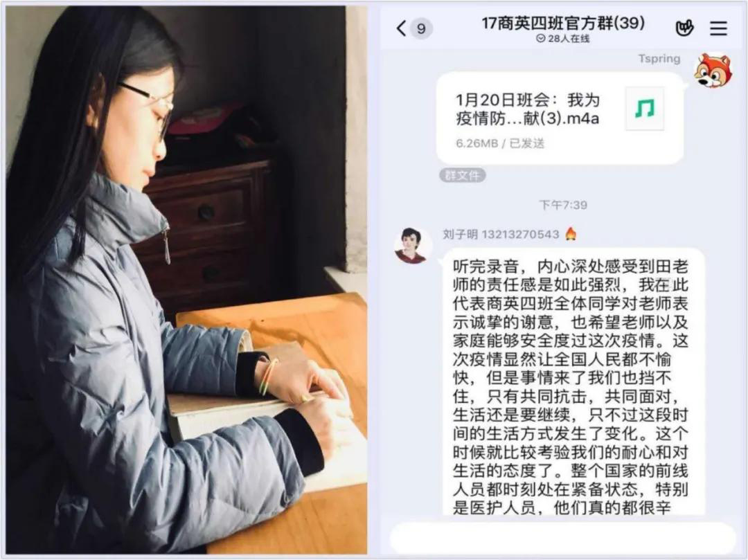Image resolution: width=748 pixels, height=560 pixels.
Task: Tap the 下午7:39 timestamp
Action: coord(563,205)
